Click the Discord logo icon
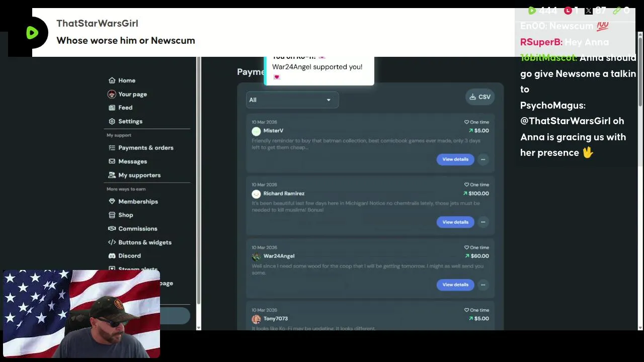This screenshot has height=362, width=644. point(112,256)
